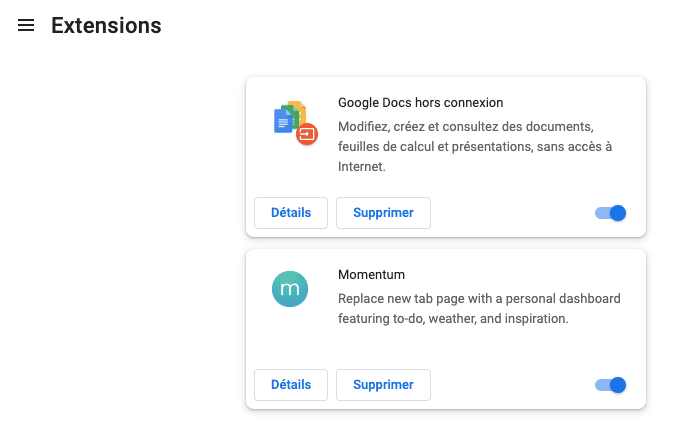Screen dimensions: 690x435
Task: Disable the Google Docs hors connexion extension
Action: [x=611, y=213]
